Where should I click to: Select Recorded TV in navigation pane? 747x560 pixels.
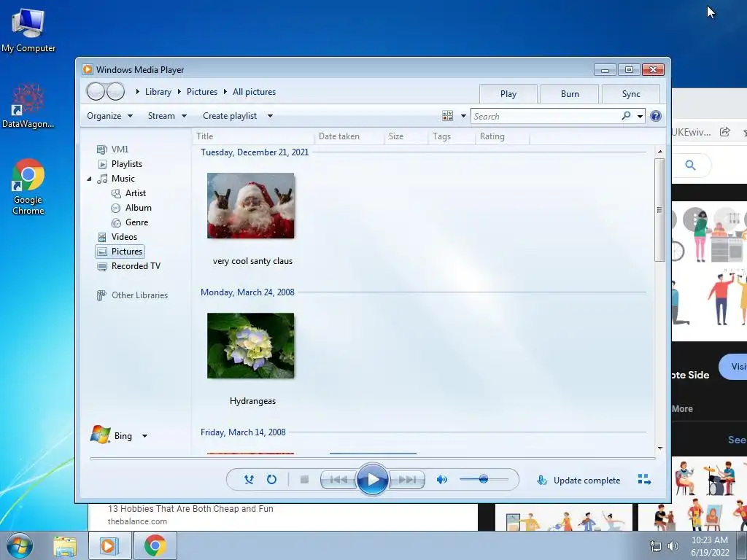tap(129, 266)
